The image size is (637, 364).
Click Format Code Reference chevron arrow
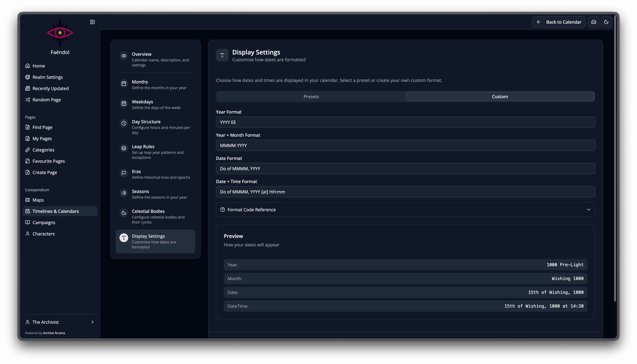(588, 210)
